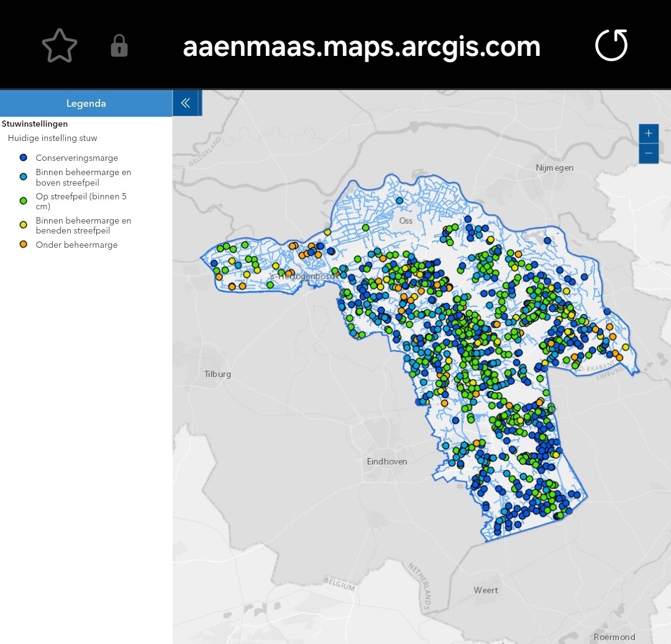Click the light blue weir marker above Oss
Screen dimensions: 671x644
399,201
